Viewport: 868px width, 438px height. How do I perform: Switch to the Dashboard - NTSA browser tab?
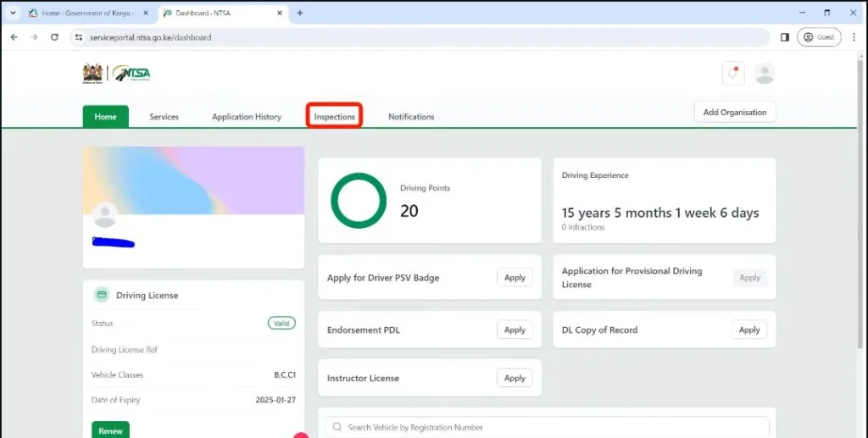click(x=223, y=13)
